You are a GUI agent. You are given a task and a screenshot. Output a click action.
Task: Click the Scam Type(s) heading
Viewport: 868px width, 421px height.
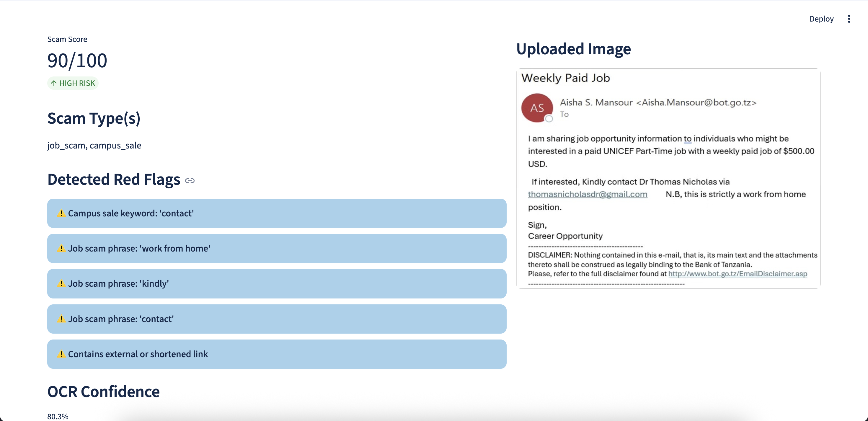(x=94, y=118)
